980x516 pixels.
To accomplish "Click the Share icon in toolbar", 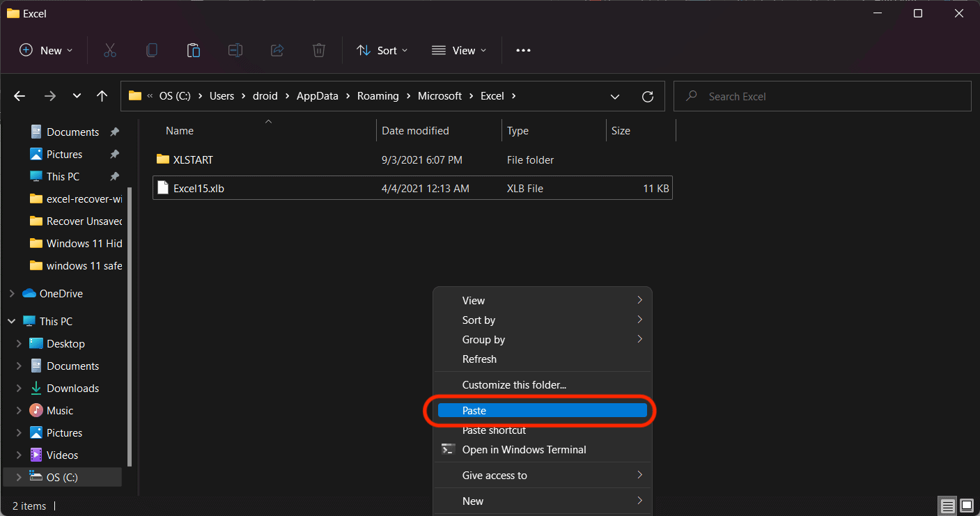I will [x=277, y=50].
